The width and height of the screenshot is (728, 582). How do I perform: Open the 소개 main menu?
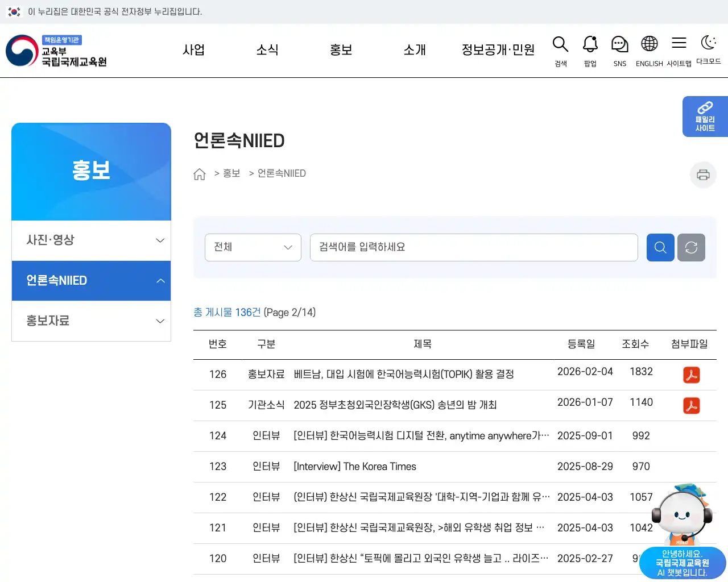point(415,50)
